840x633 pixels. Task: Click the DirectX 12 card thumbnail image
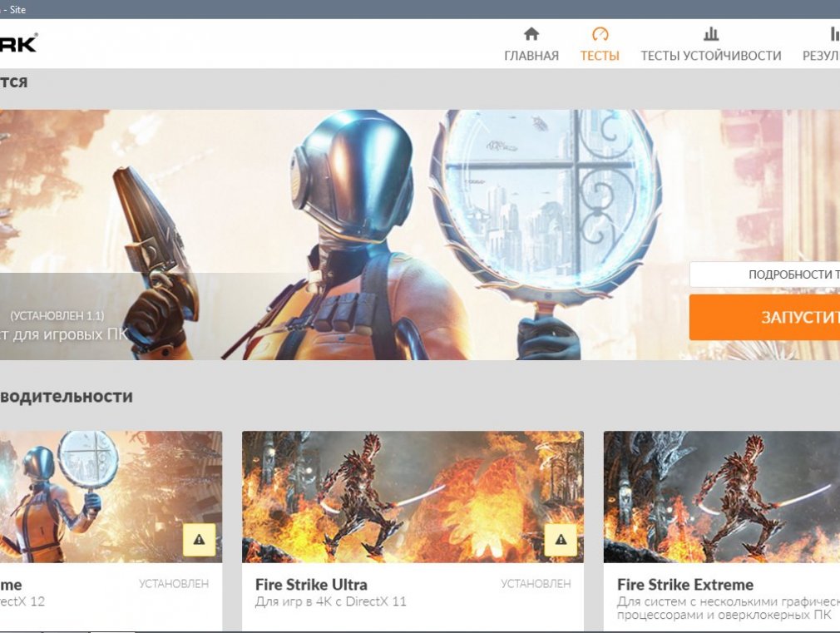[x=111, y=497]
